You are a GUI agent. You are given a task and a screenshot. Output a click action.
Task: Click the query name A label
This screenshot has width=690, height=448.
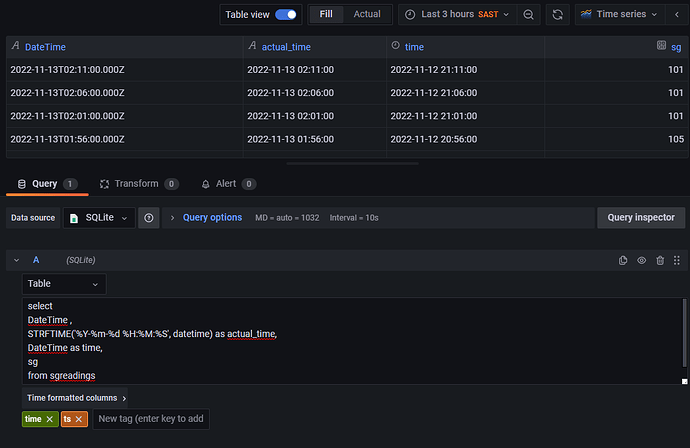[x=36, y=260]
